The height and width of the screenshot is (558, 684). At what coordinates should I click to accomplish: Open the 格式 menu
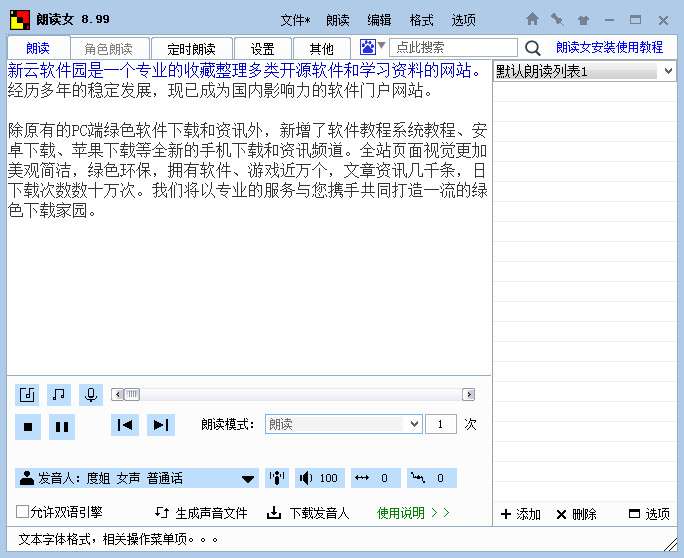coord(421,20)
